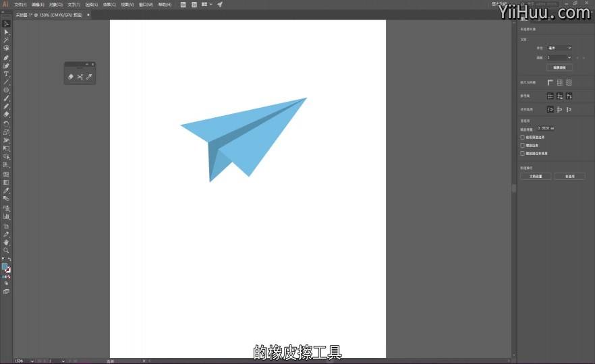Viewport: 595px width, 364px height.
Task: Select the Magic Wand tool
Action: click(6, 40)
